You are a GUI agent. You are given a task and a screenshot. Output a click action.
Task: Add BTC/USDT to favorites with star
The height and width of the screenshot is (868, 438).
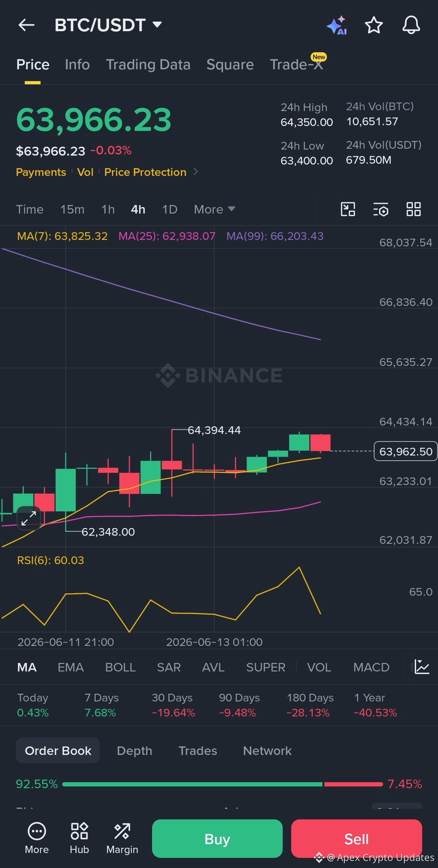coord(374,25)
